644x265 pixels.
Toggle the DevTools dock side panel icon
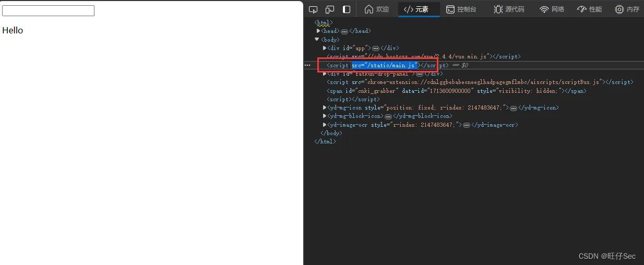coord(347,9)
